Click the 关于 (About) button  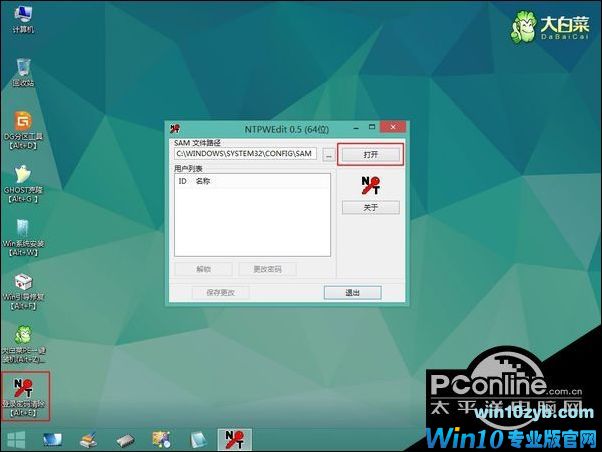(370, 208)
